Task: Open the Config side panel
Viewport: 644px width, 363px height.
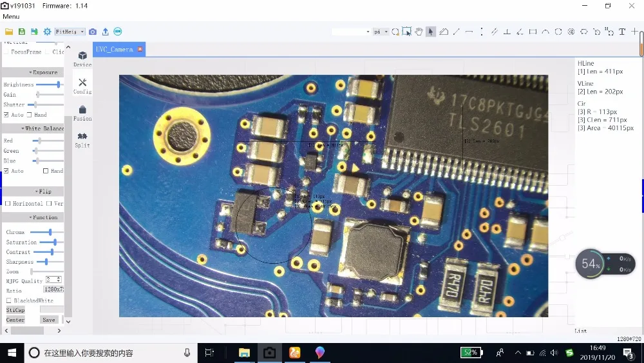Action: (82, 86)
